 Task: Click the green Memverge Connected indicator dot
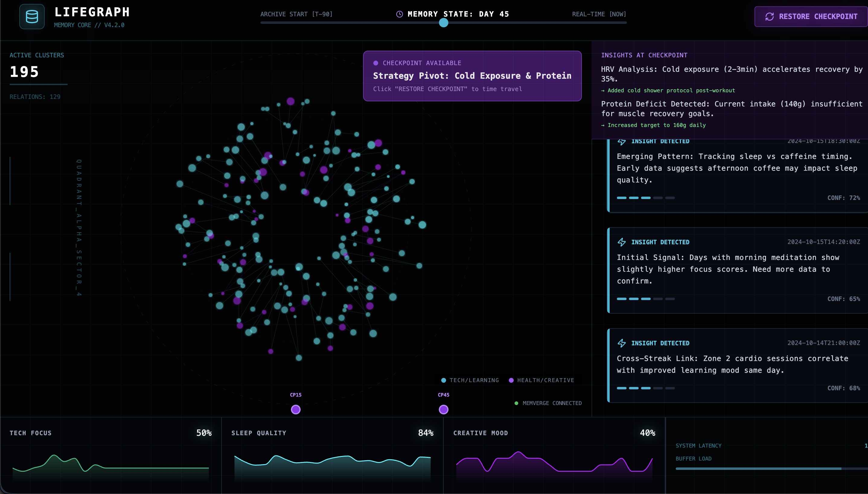[516, 403]
